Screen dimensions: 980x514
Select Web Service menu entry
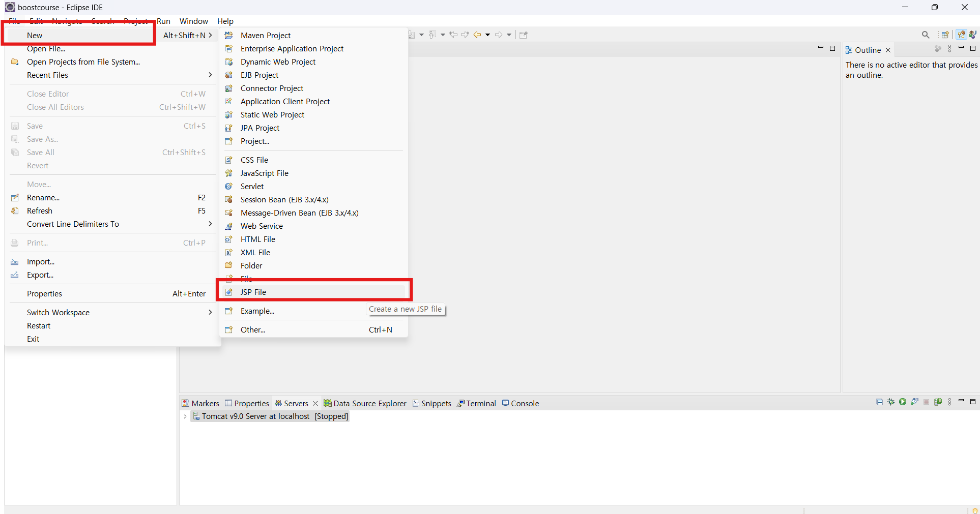pos(313,226)
